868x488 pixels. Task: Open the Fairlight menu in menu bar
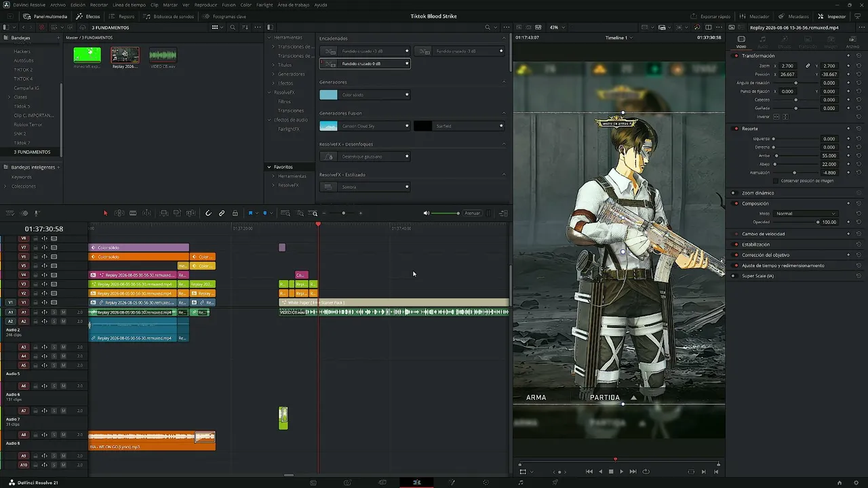264,5
